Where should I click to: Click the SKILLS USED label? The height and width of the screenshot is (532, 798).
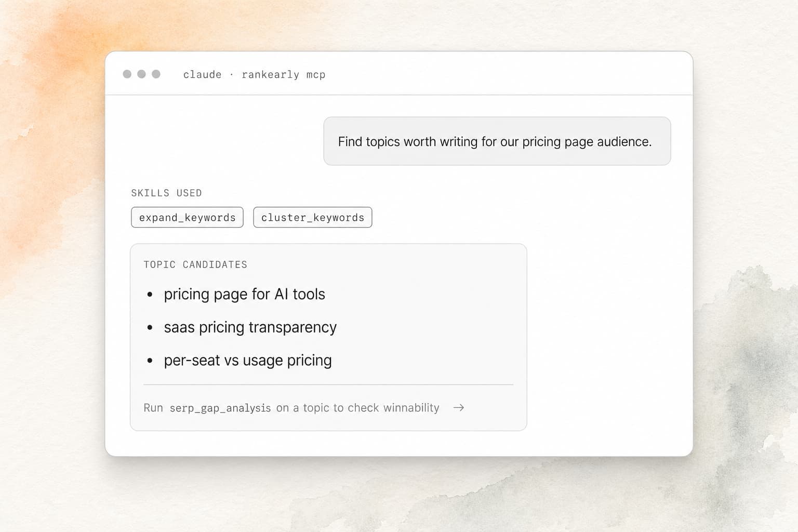coord(166,193)
